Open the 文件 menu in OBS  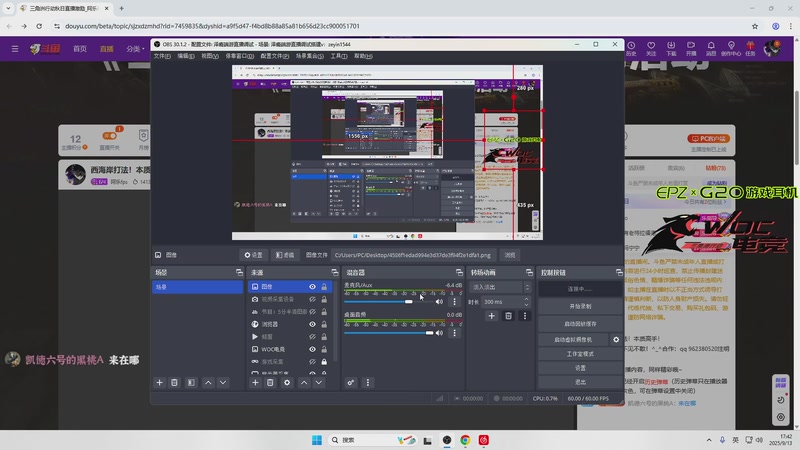click(x=162, y=56)
